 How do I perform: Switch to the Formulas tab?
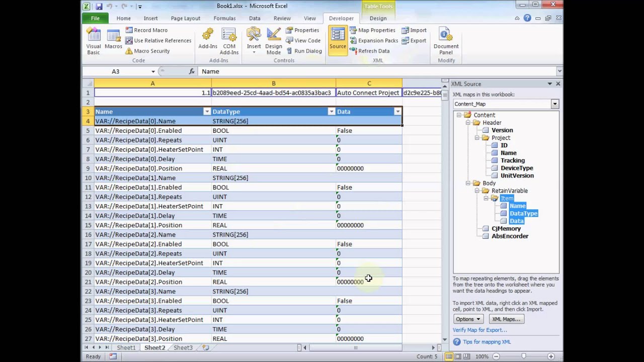[224, 18]
